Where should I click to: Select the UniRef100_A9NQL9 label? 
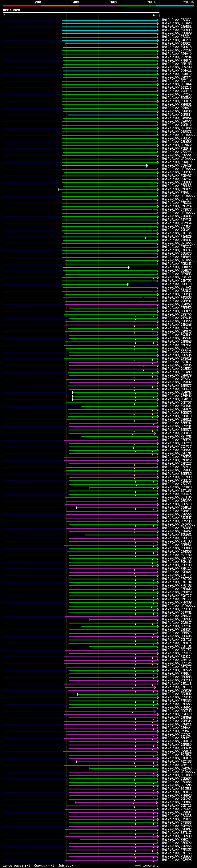pyautogui.click(x=176, y=162)
